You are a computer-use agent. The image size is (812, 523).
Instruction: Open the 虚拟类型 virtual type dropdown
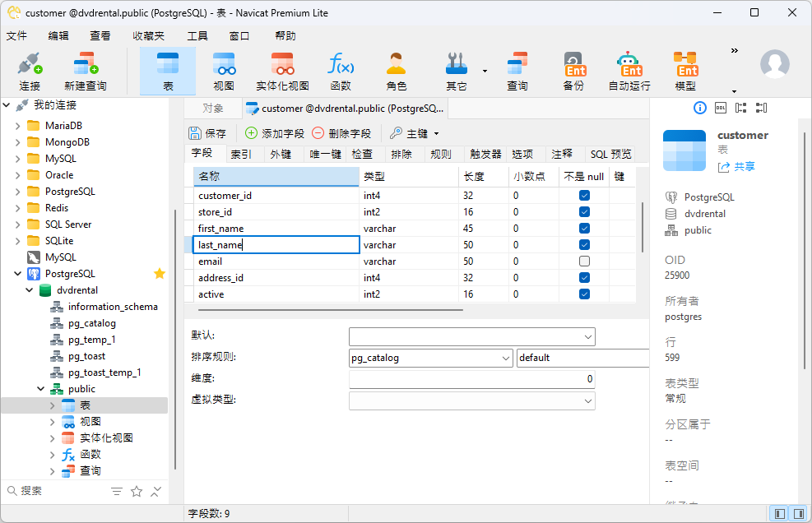point(587,400)
